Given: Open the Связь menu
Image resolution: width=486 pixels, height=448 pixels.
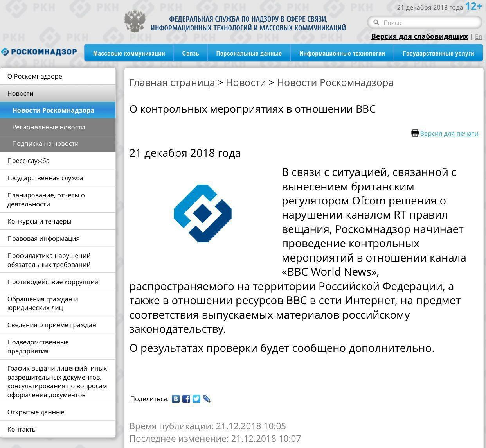Looking at the screenshot, I should coord(191,53).
